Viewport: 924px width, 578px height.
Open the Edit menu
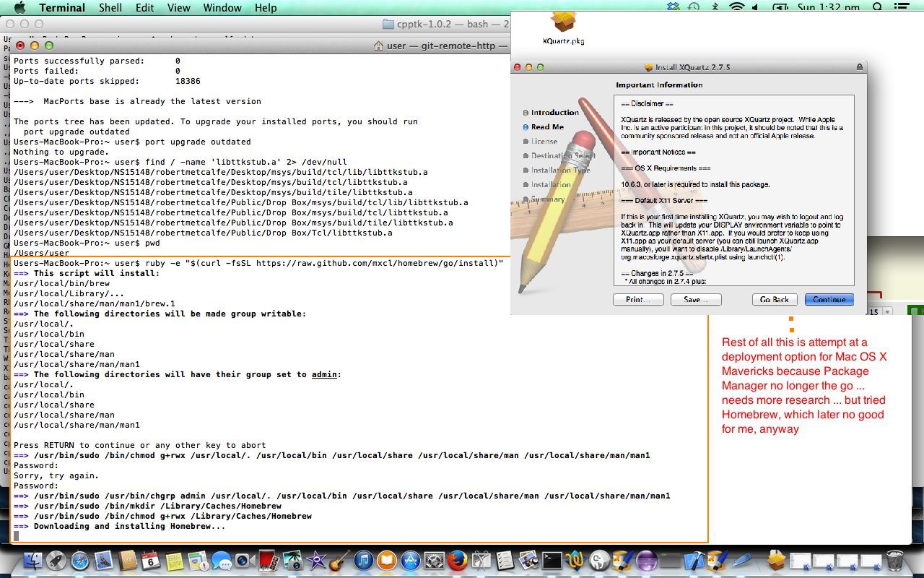pyautogui.click(x=144, y=8)
